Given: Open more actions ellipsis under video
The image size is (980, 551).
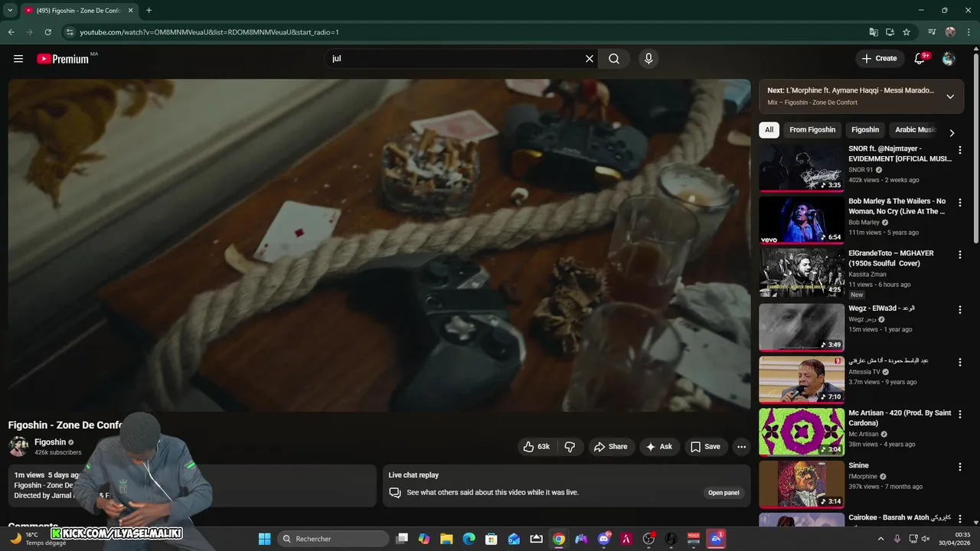Looking at the screenshot, I should pyautogui.click(x=741, y=447).
